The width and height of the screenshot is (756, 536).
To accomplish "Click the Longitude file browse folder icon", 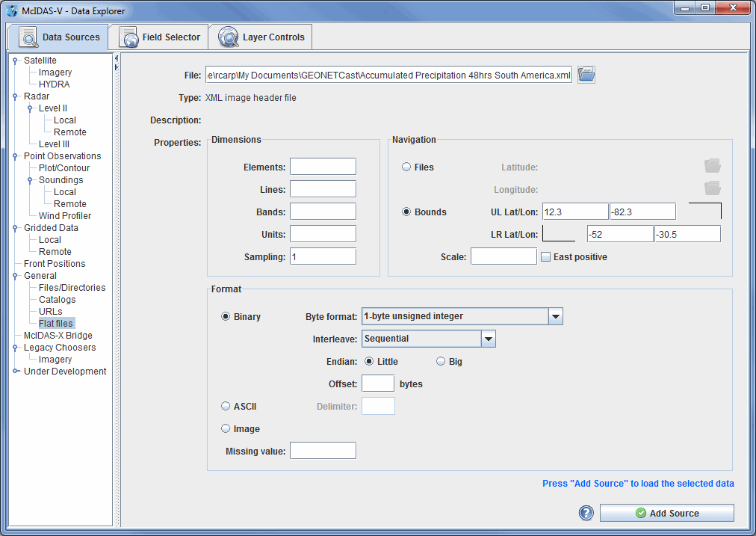I will pyautogui.click(x=713, y=188).
